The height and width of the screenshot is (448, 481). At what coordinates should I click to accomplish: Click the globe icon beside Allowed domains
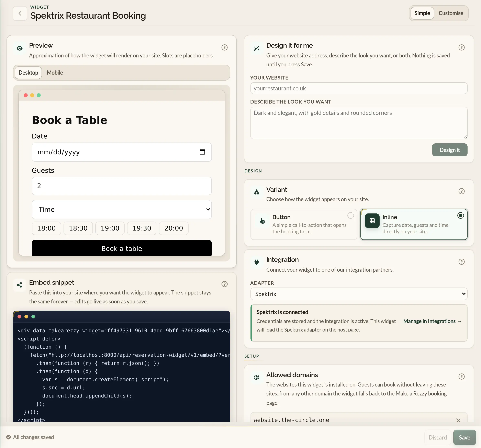tap(256, 377)
